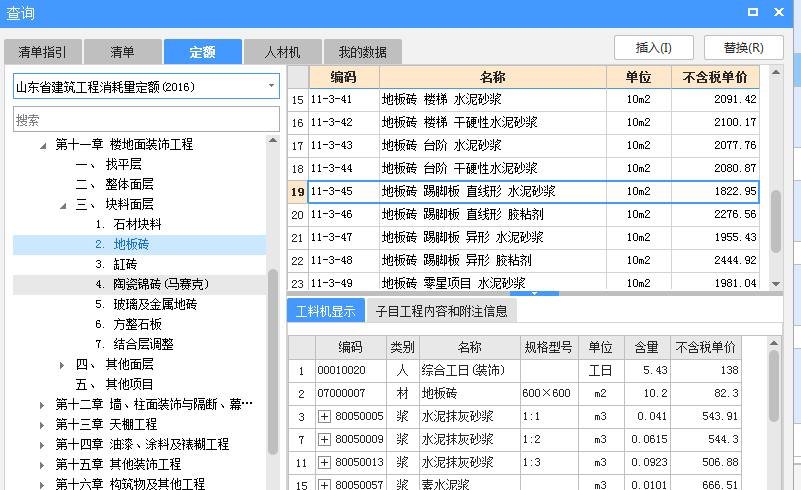Select 5. 玻璃及金属地砖 tree item
This screenshot has width=801, height=490.
click(146, 304)
